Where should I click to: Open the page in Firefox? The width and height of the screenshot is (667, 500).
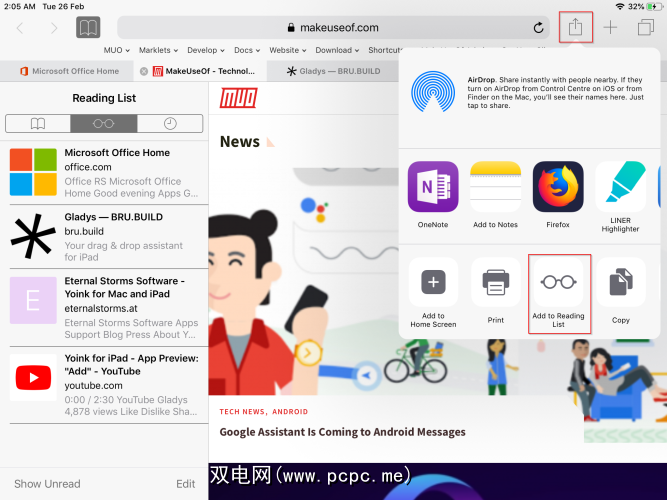pyautogui.click(x=558, y=194)
